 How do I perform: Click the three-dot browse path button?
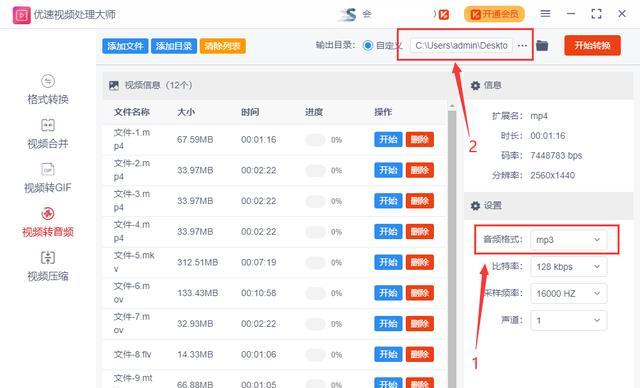pyautogui.click(x=522, y=46)
